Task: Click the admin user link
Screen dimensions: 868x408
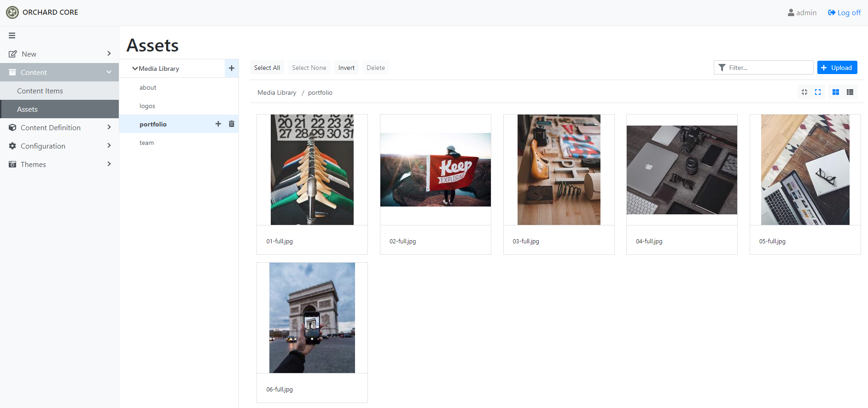Action: click(x=802, y=12)
